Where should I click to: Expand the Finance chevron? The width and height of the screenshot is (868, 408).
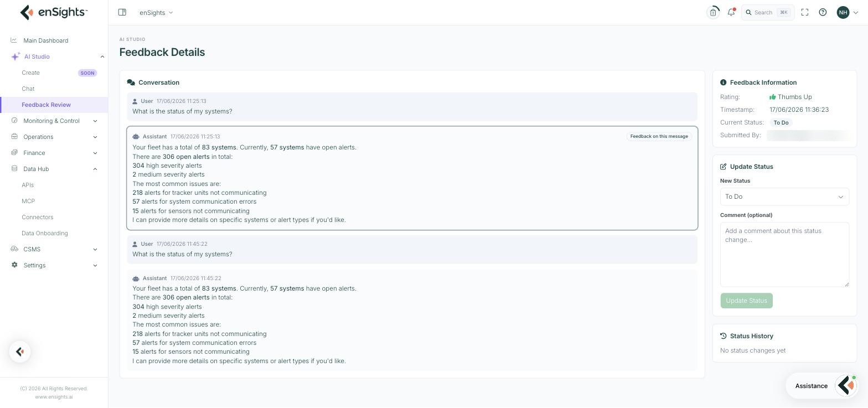(x=95, y=153)
